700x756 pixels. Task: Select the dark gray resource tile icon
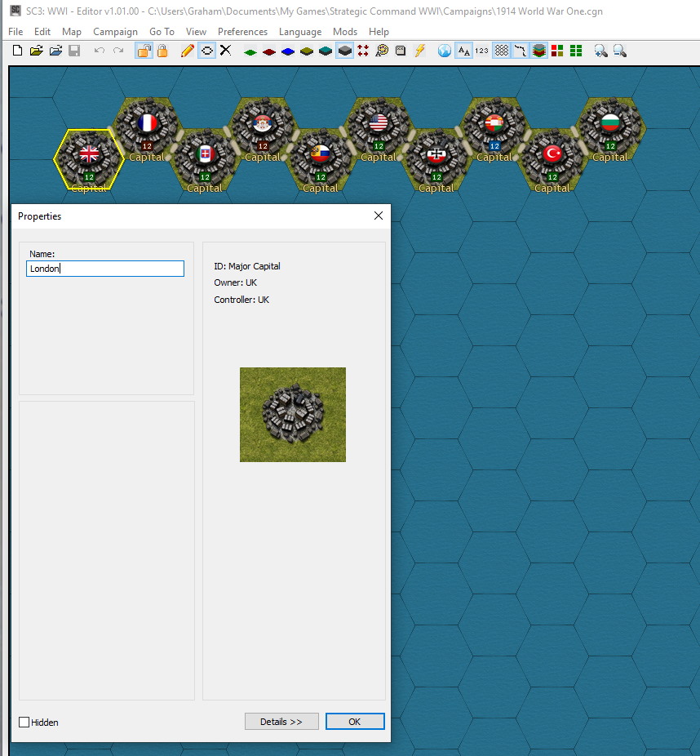[344, 51]
